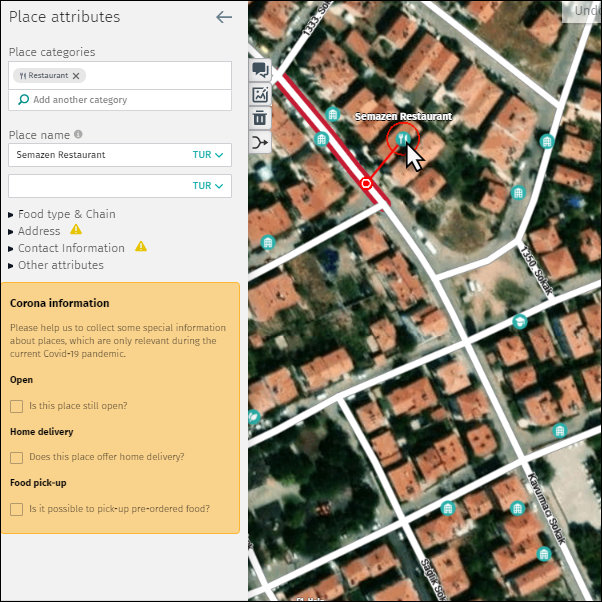Click the Place name info icon
This screenshot has height=602, width=602.
[78, 134]
